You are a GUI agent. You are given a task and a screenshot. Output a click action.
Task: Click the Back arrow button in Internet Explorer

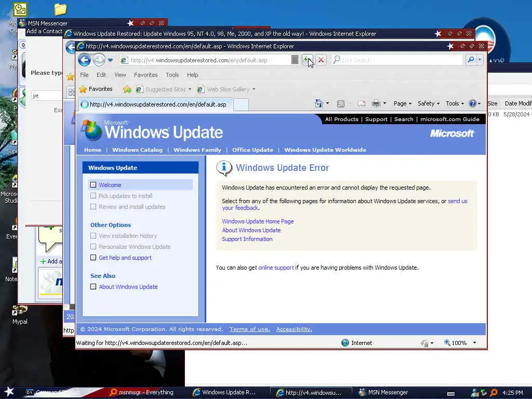(85, 60)
